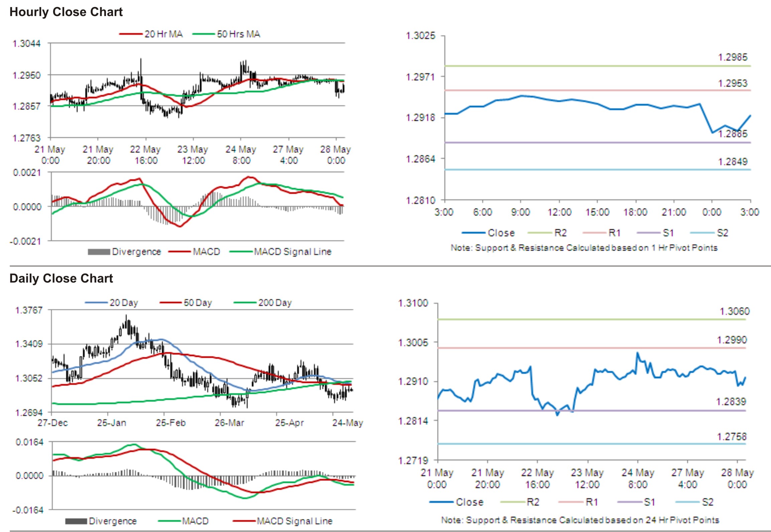Click the 25-Feb date label

(x=171, y=423)
